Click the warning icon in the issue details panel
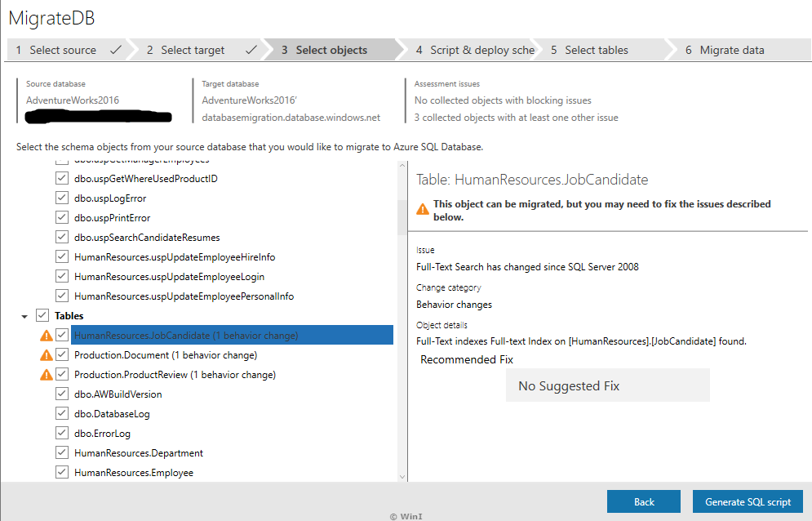This screenshot has height=521, width=812. [422, 207]
